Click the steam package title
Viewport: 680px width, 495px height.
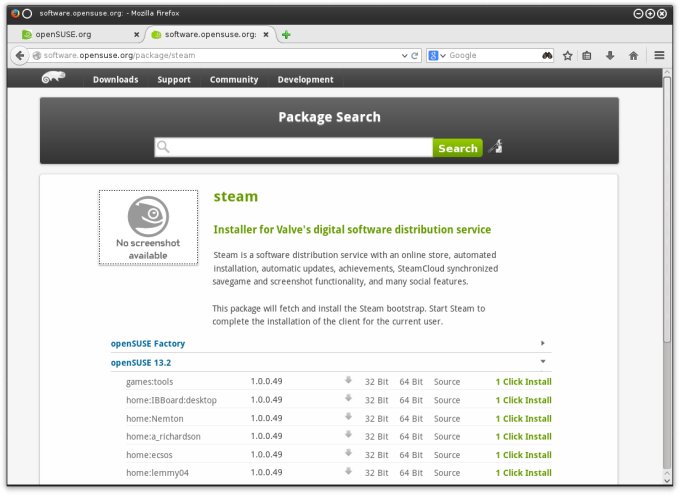[235, 197]
